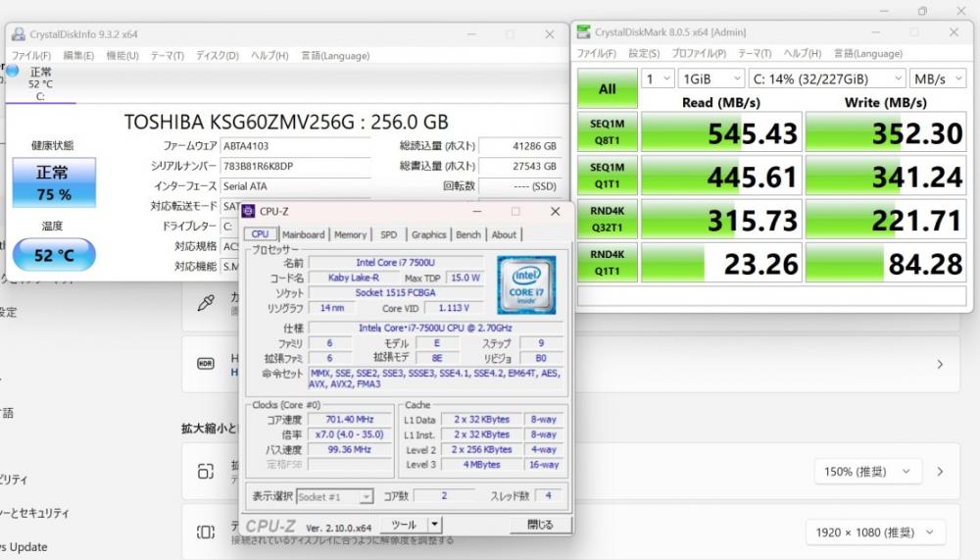Close the CrystalDiskMark window

coord(954,32)
